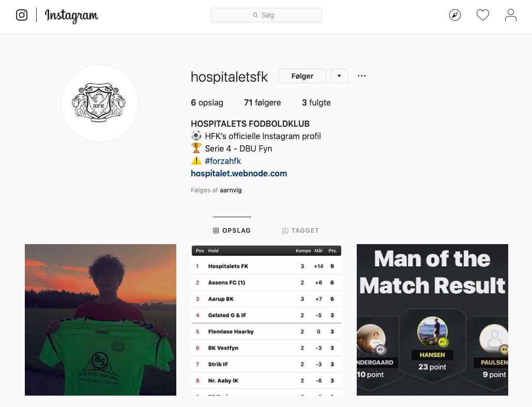Viewport: 532px width, 407px height.
Task: Toggle the Følger follow button
Action: (302, 76)
